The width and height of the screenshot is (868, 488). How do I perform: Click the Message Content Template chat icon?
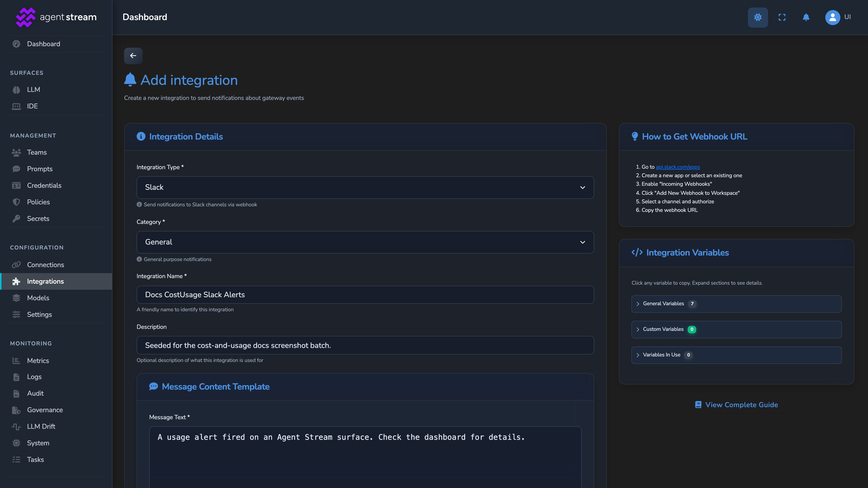coord(154,386)
